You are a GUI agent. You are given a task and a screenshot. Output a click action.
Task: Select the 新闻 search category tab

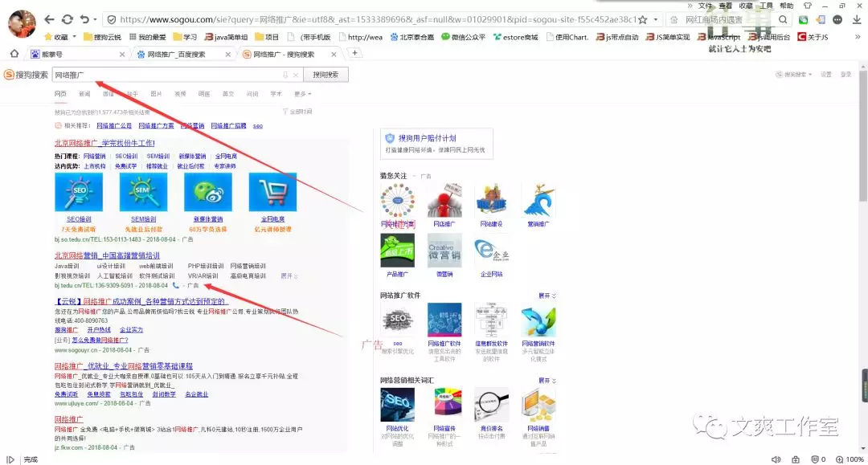pyautogui.click(x=84, y=94)
